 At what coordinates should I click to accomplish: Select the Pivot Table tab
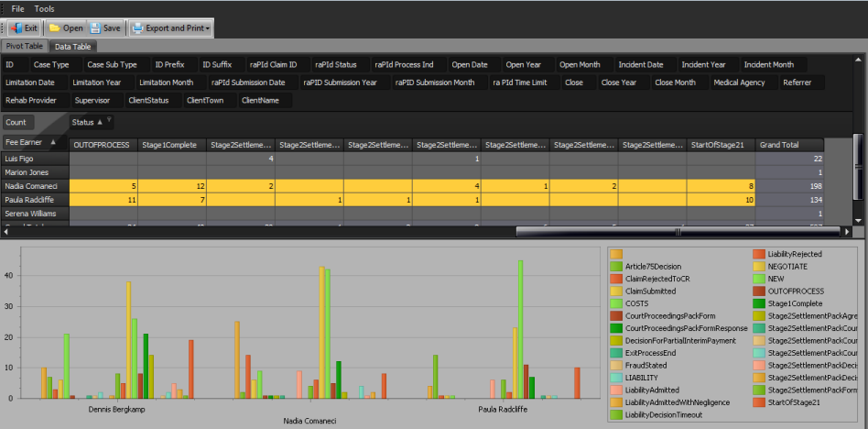25,46
